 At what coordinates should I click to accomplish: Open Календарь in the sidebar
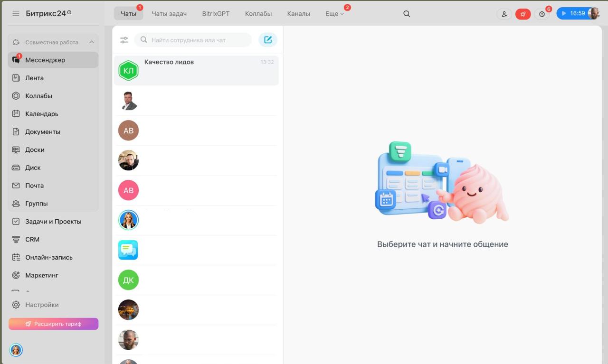(53, 114)
